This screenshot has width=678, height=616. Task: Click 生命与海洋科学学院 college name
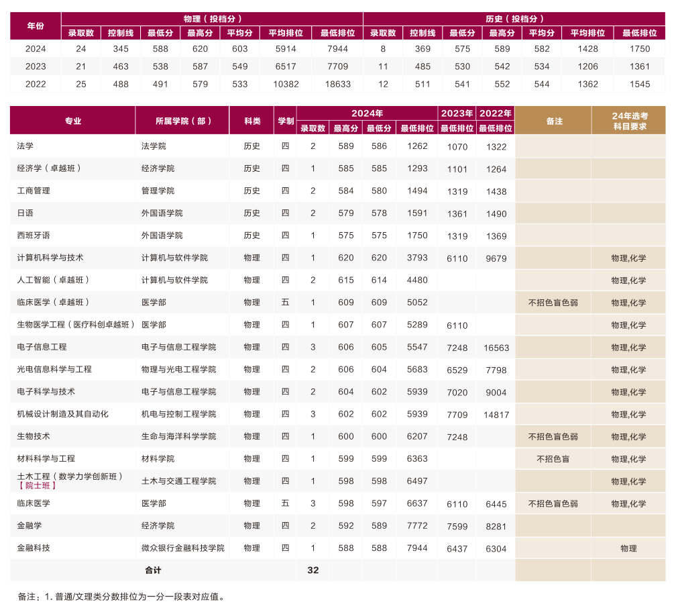178,436
